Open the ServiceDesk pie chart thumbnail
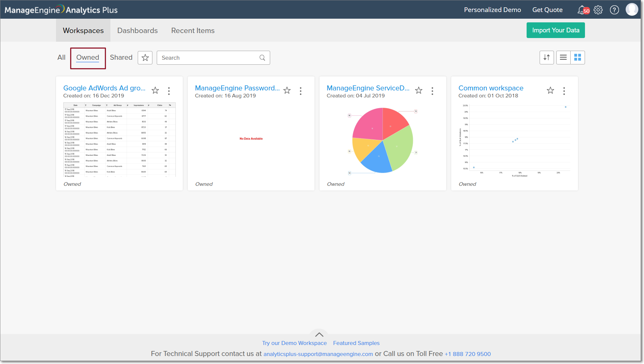644x364 pixels. click(x=383, y=140)
